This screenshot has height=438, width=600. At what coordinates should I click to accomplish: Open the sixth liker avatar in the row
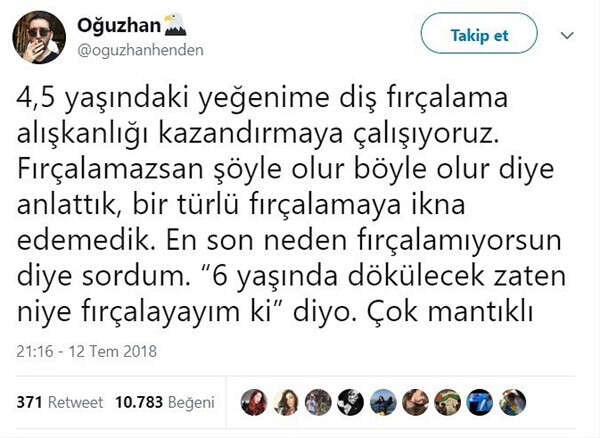coord(415,402)
